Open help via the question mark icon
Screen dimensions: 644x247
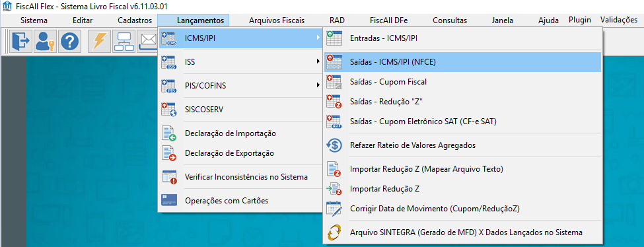pos(69,42)
